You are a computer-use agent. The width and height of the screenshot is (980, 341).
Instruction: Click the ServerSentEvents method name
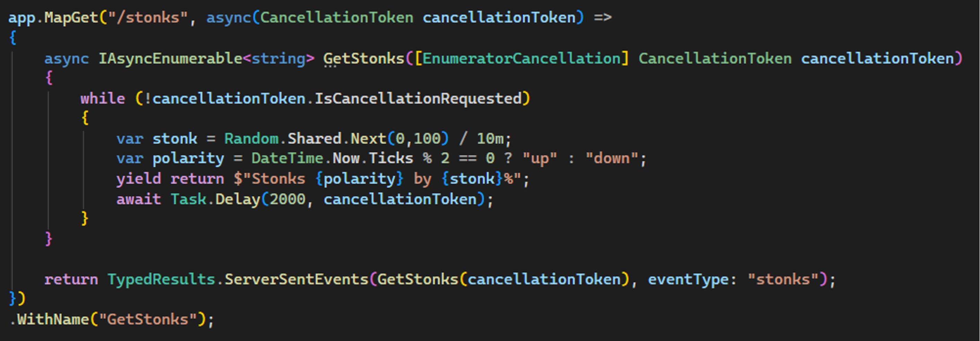(x=296, y=280)
